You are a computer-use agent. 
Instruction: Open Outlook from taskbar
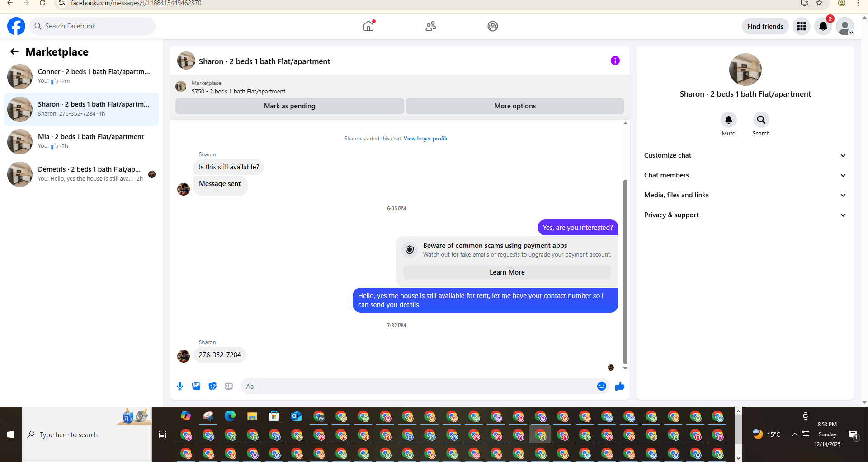tap(297, 416)
